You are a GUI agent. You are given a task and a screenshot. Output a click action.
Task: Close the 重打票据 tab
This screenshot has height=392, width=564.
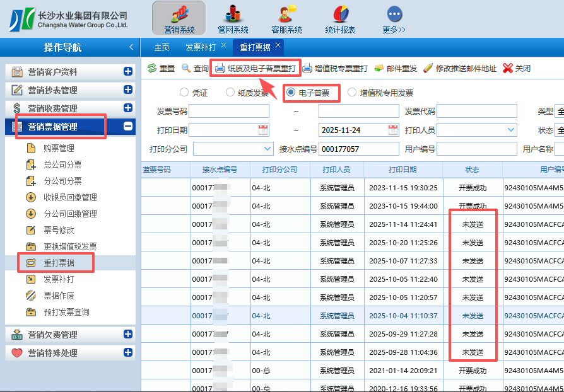click(x=278, y=45)
